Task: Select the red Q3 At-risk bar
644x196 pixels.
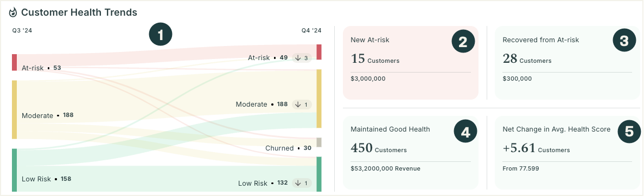Action: tap(14, 62)
